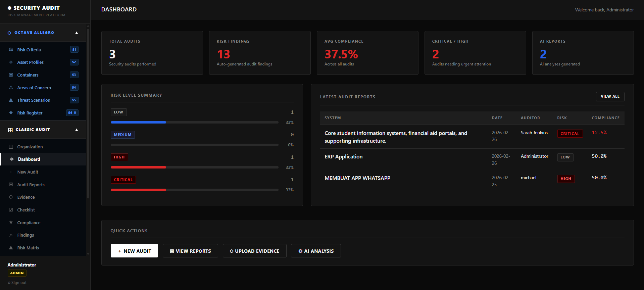Click the Compliance star icon
This screenshot has height=290, width=644.
tap(11, 222)
